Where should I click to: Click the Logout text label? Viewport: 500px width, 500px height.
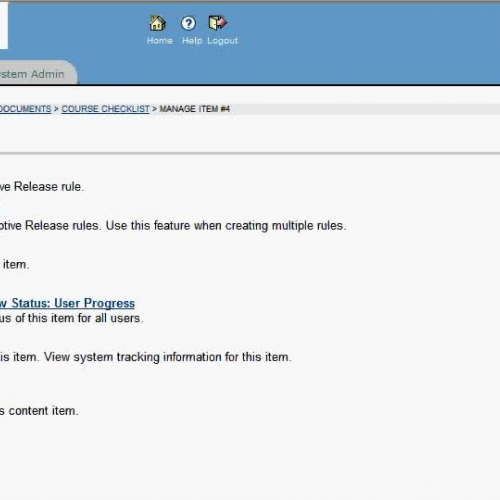tap(222, 41)
